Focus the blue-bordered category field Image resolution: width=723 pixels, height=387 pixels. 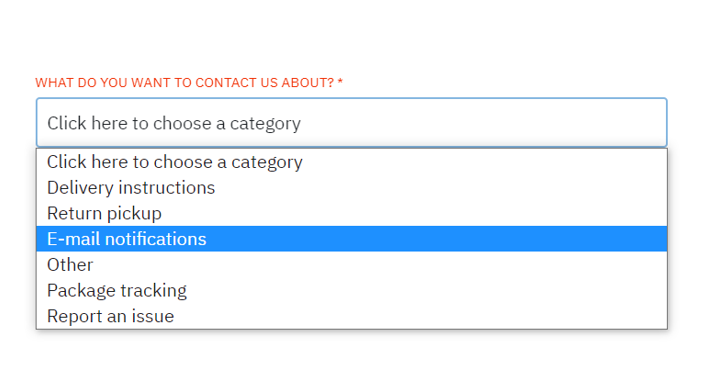[352, 123]
